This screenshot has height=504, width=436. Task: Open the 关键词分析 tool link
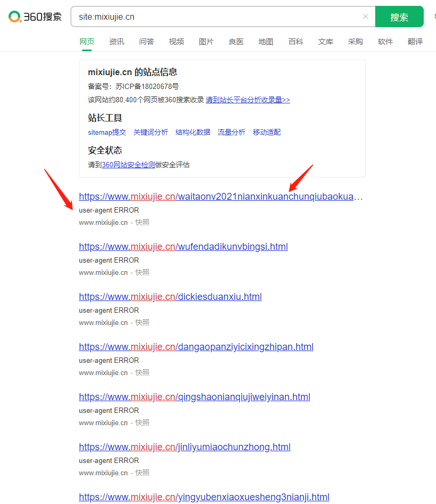pos(151,133)
